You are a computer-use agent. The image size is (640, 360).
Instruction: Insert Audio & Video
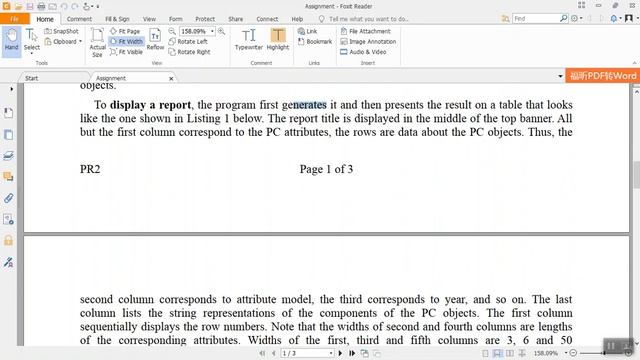click(x=363, y=52)
